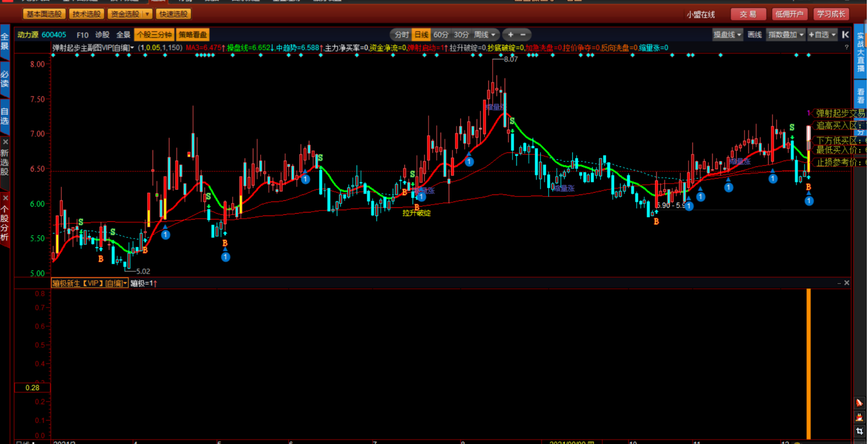Click the screenshot crop tool icon
868x444 pixels.
tap(859, 431)
